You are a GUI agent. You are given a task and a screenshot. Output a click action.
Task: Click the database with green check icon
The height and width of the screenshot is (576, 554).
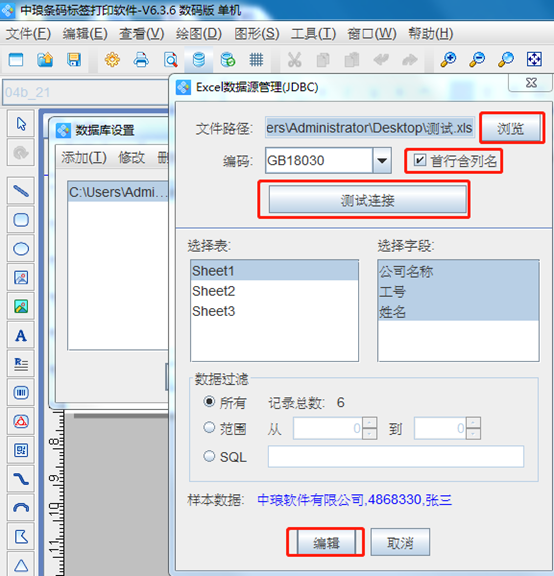click(228, 60)
